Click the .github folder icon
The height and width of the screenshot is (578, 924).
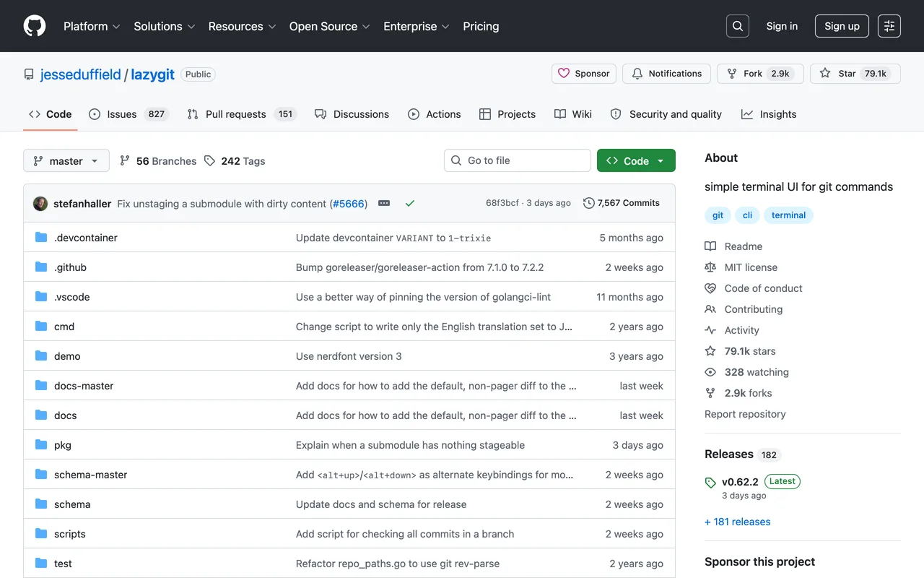[x=41, y=267]
